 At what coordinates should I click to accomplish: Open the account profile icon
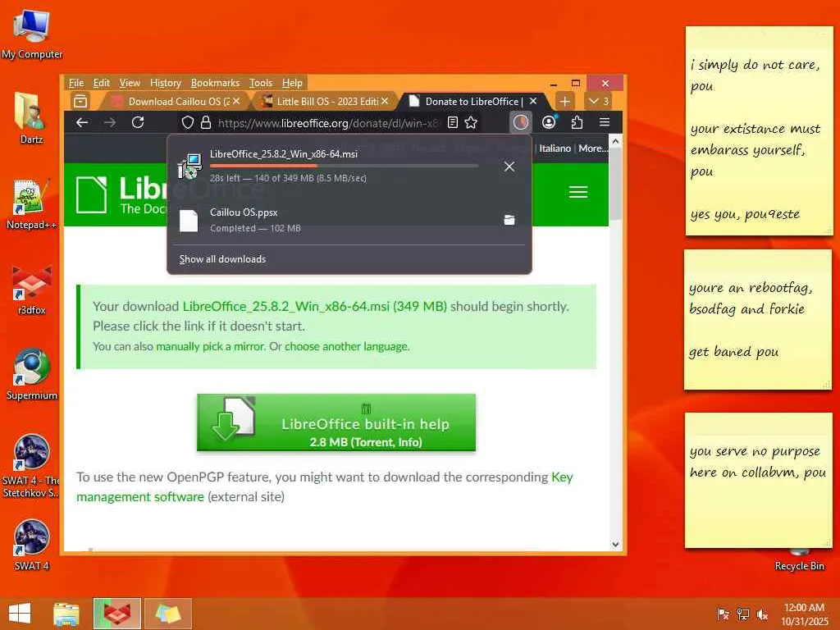[x=549, y=123]
